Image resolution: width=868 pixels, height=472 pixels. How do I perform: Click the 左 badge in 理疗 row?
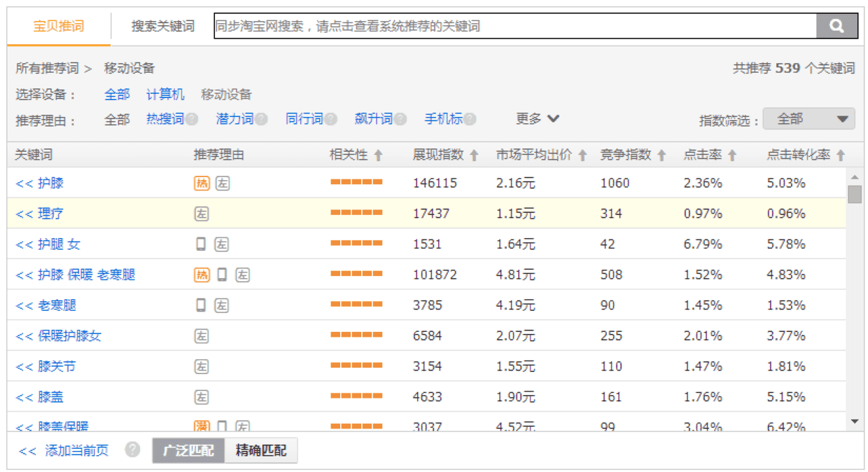point(202,214)
